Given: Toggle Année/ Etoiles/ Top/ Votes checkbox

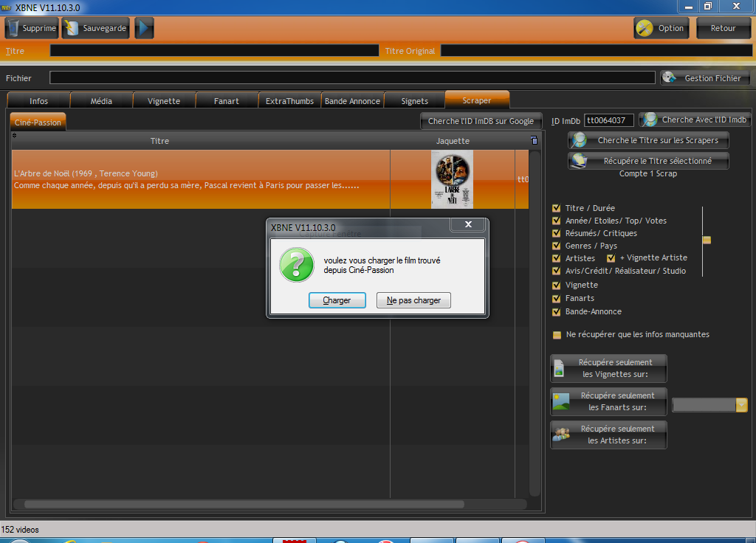Looking at the screenshot, I should 557,221.
